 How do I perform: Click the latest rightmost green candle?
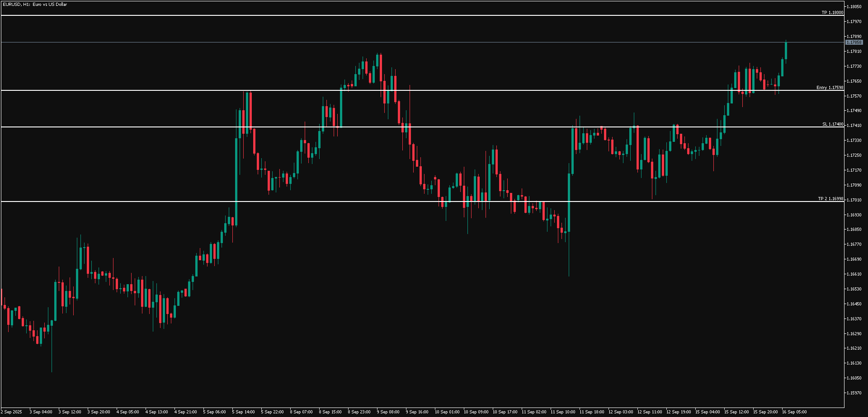click(786, 51)
